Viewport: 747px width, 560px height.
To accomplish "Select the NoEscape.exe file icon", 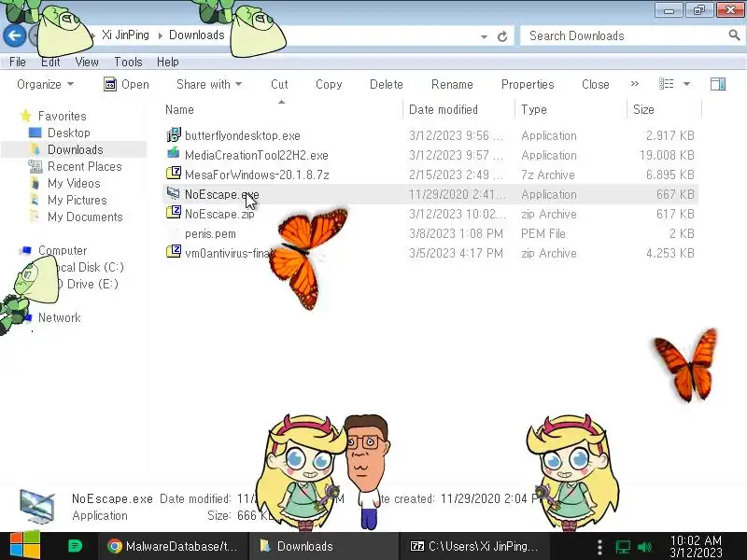I will 173,193.
